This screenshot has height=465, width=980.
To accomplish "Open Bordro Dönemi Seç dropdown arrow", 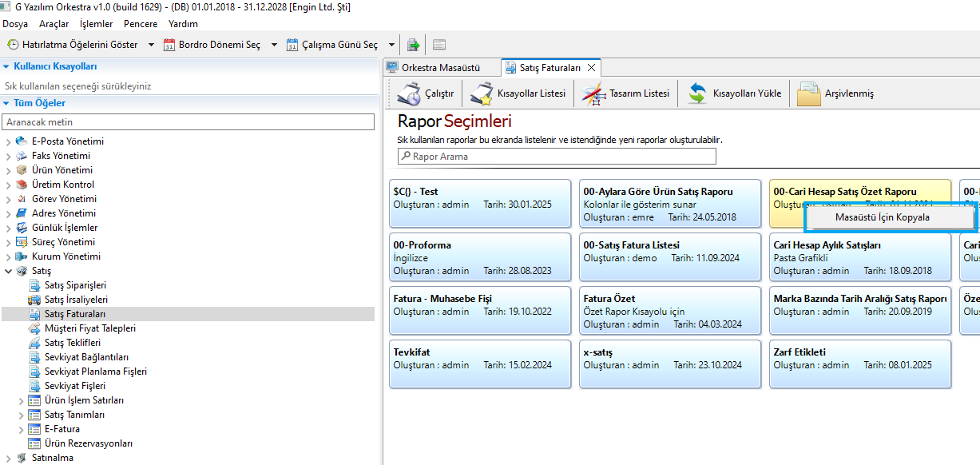I will tap(274, 45).
